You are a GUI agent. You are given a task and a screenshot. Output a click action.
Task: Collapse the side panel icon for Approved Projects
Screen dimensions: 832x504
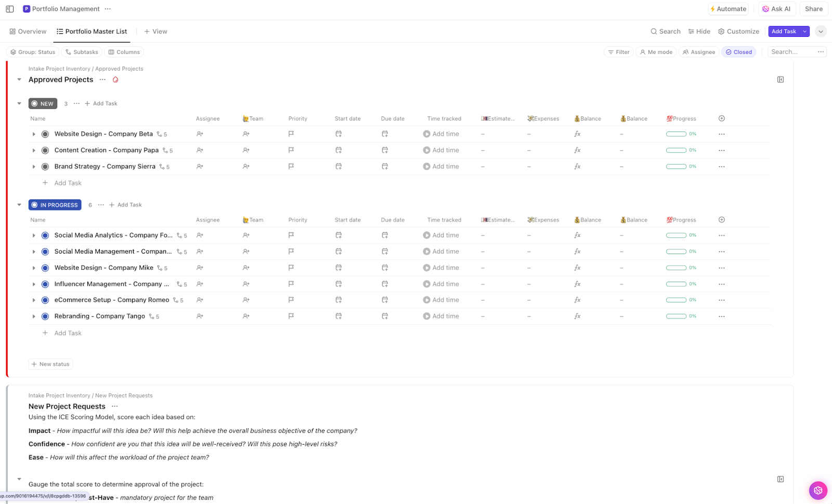781,79
